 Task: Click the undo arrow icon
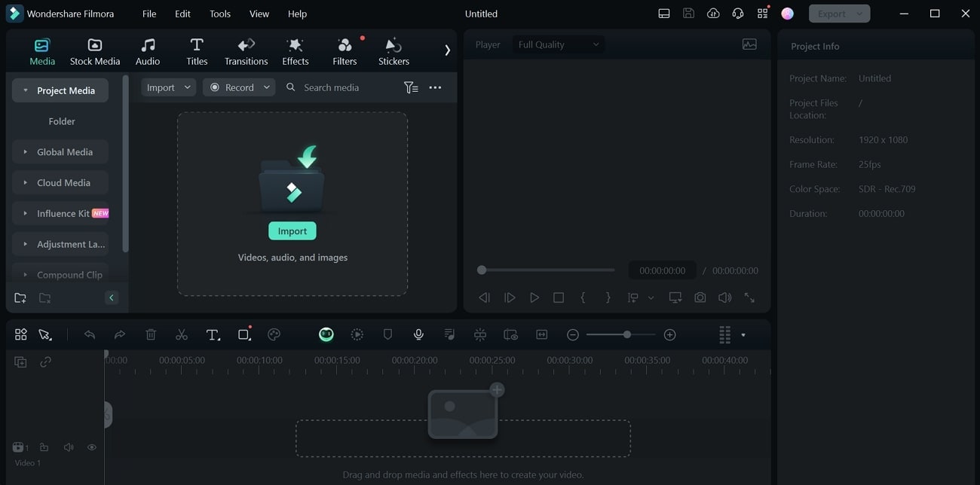(x=90, y=334)
